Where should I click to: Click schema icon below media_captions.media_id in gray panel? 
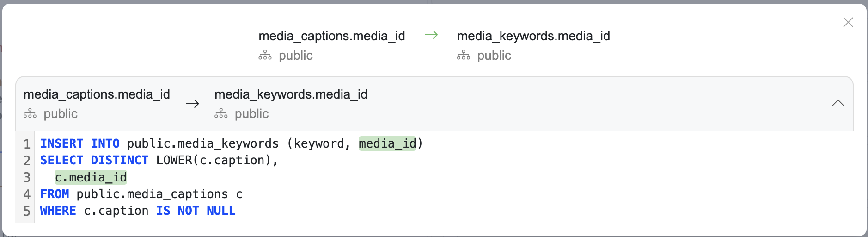coord(30,114)
